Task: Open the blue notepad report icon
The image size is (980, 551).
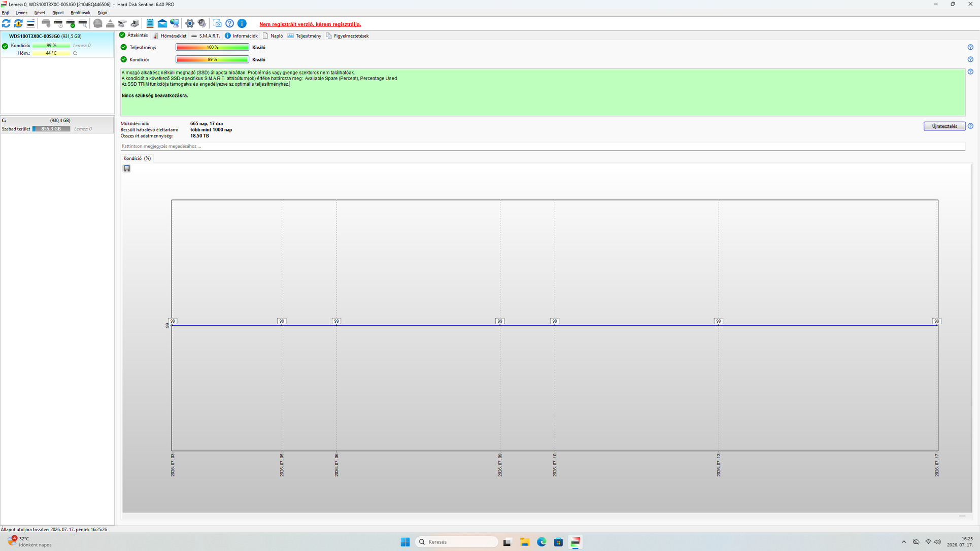Action: [150, 23]
